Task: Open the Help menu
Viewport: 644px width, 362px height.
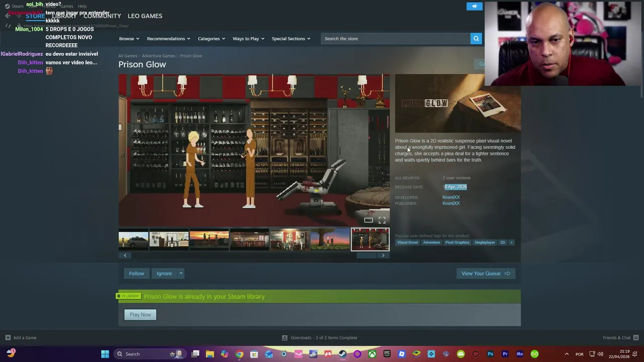Action: point(82,6)
